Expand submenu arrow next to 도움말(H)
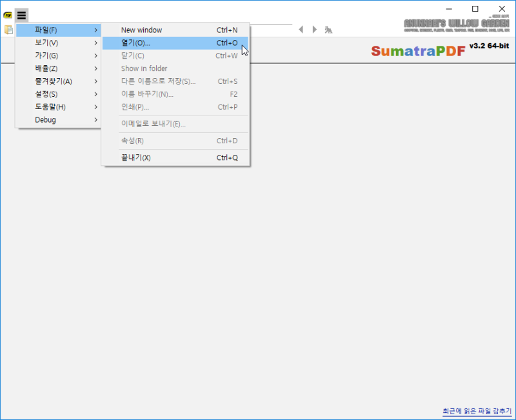The image size is (516, 420). (95, 107)
